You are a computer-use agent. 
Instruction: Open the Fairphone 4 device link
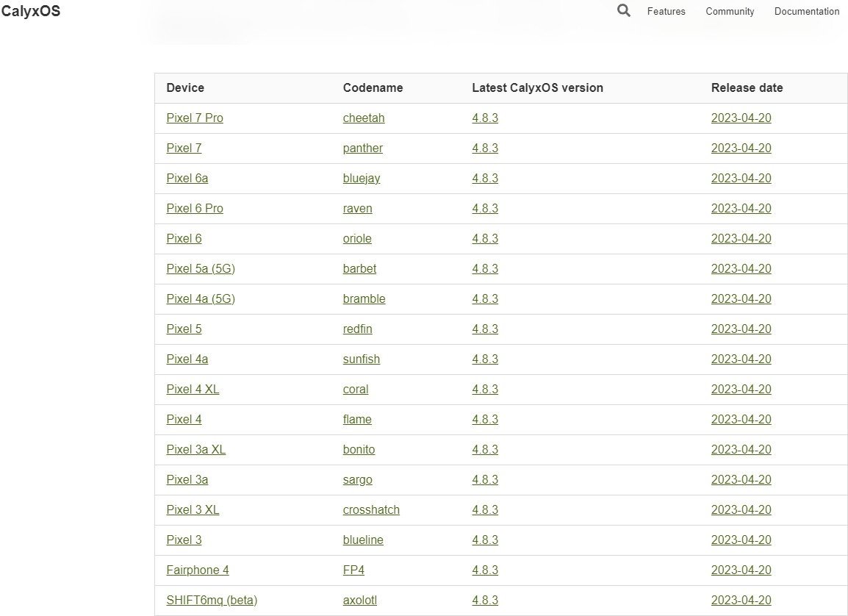198,570
